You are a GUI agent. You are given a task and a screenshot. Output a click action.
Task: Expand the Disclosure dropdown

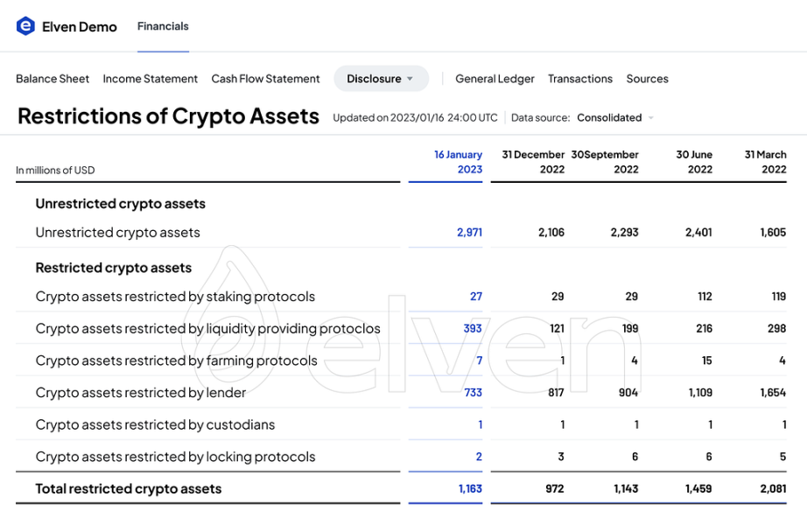point(381,79)
